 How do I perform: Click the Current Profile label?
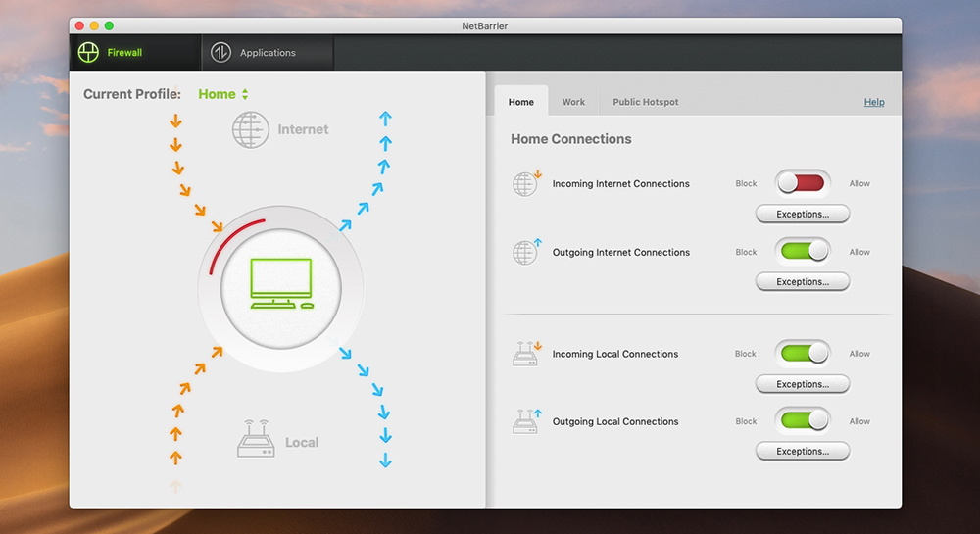(x=132, y=94)
